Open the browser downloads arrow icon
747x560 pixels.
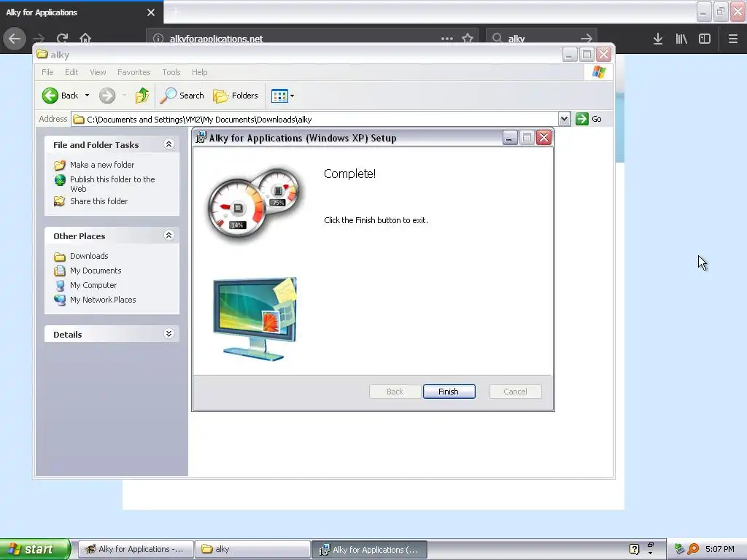click(x=658, y=39)
